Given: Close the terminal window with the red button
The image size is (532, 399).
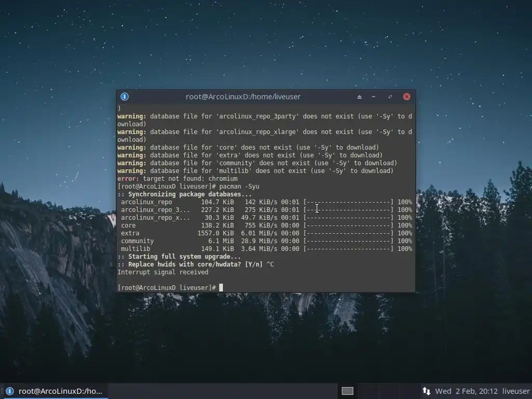Looking at the screenshot, I should click(407, 97).
